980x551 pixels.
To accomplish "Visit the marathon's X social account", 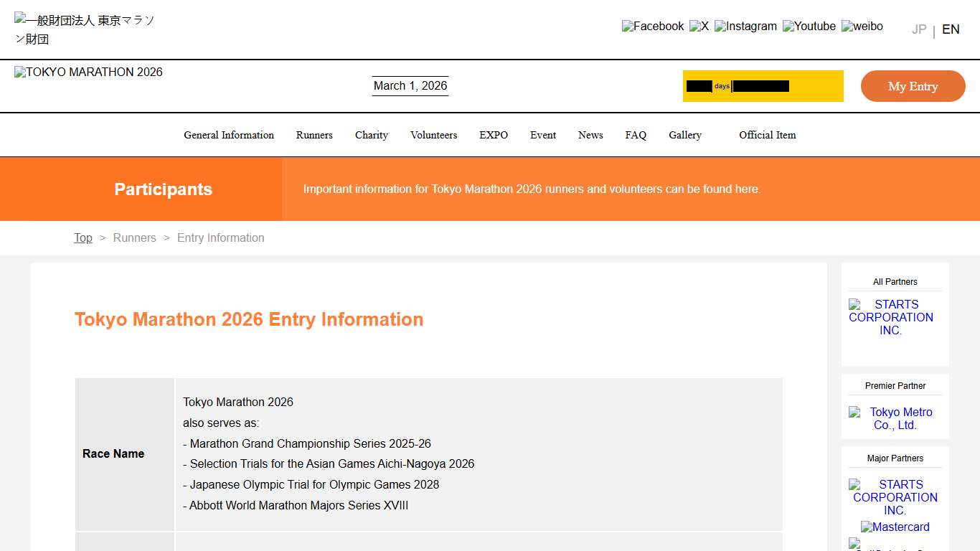I will (699, 26).
